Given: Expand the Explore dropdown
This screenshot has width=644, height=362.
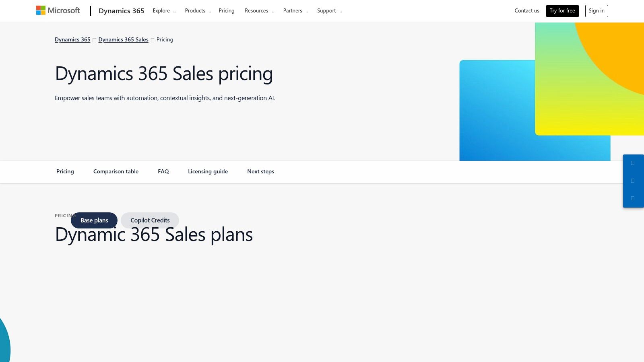Looking at the screenshot, I should [x=162, y=10].
